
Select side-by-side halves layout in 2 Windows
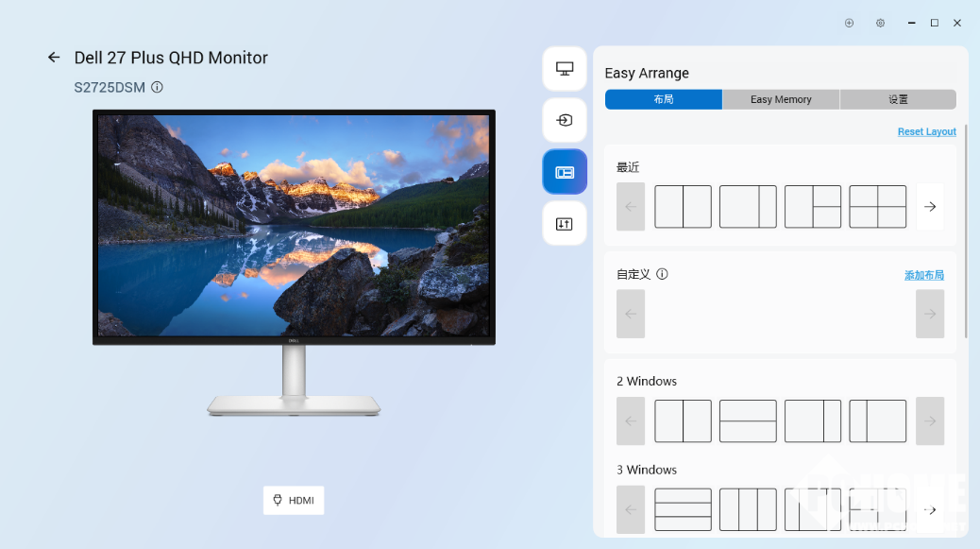pyautogui.click(x=683, y=420)
